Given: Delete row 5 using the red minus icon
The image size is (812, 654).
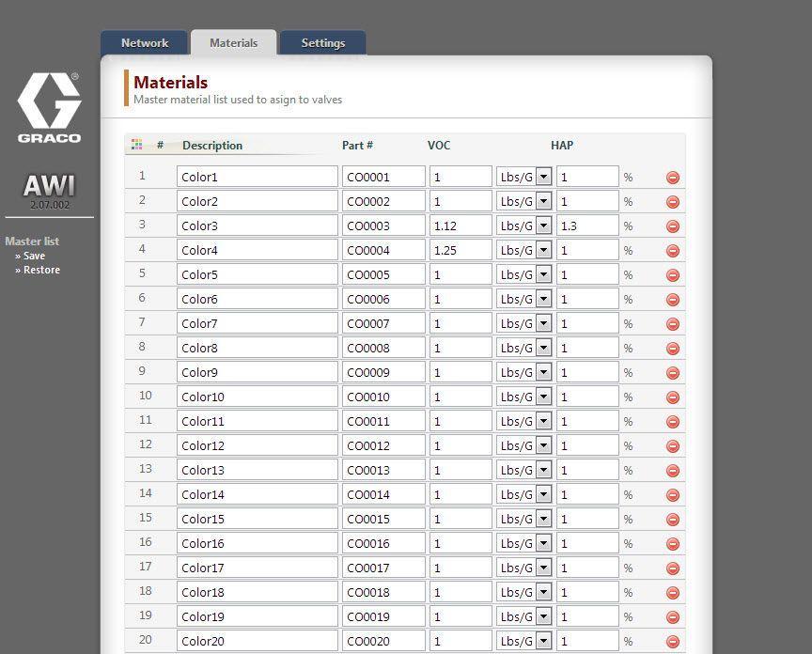Looking at the screenshot, I should coord(673,275).
